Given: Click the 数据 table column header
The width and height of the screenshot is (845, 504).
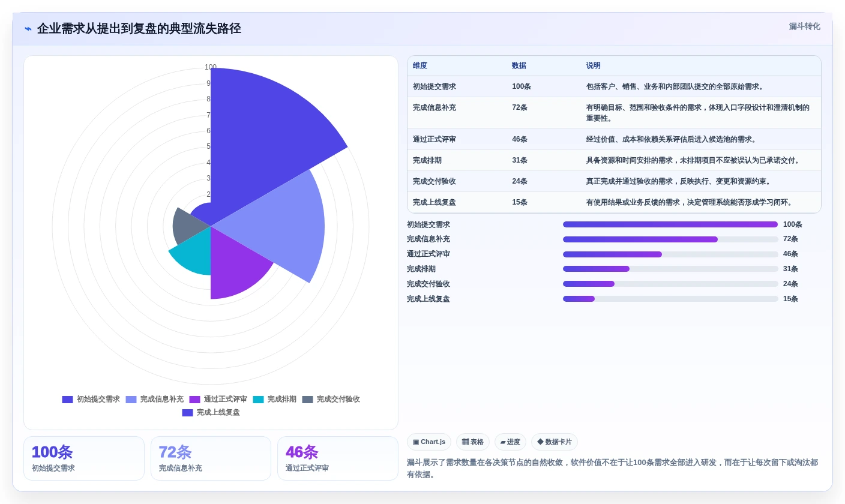Looking at the screenshot, I should tap(519, 66).
